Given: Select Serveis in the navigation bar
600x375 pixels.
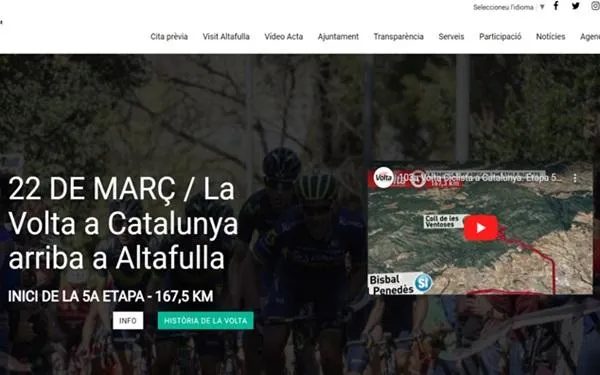Looking at the screenshot, I should [x=451, y=36].
